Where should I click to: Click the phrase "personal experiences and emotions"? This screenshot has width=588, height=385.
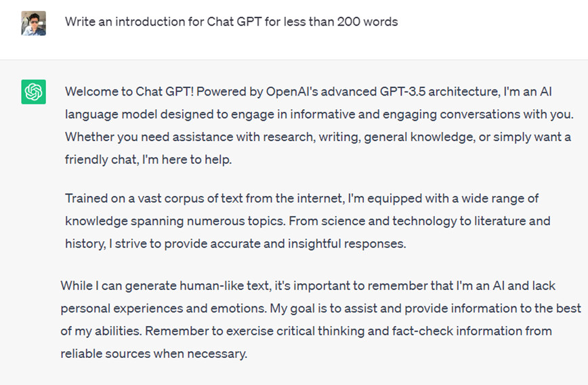(x=162, y=308)
